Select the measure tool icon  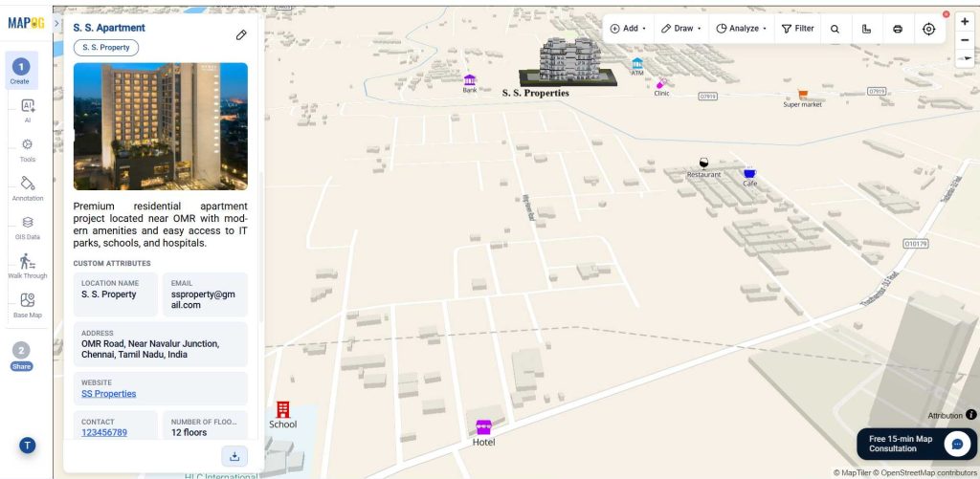point(866,30)
